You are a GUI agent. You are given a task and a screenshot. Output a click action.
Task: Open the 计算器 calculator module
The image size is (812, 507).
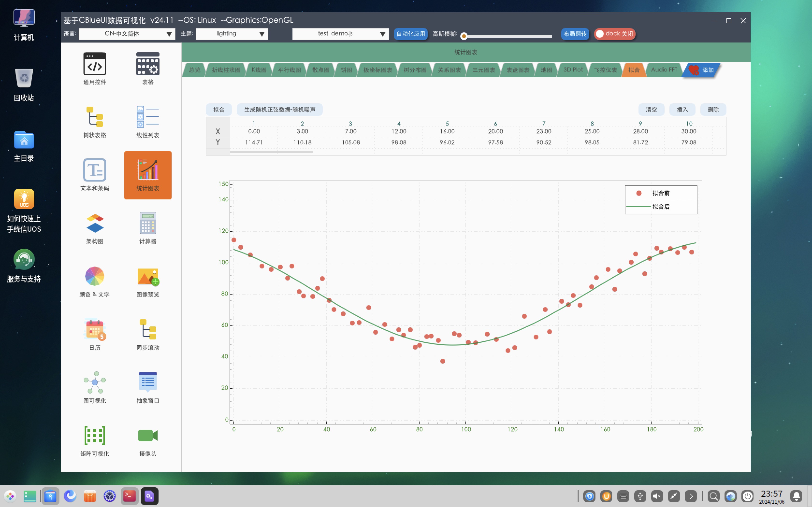(x=148, y=223)
